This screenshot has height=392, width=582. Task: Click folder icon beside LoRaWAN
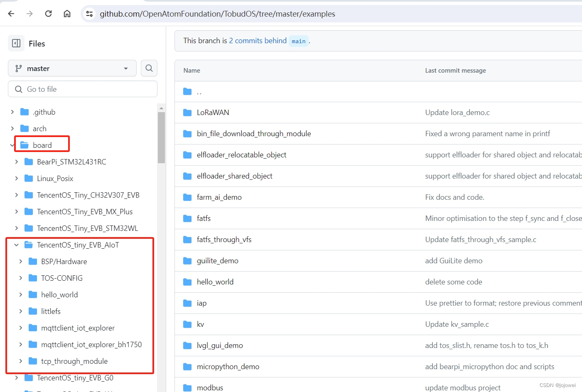187,113
